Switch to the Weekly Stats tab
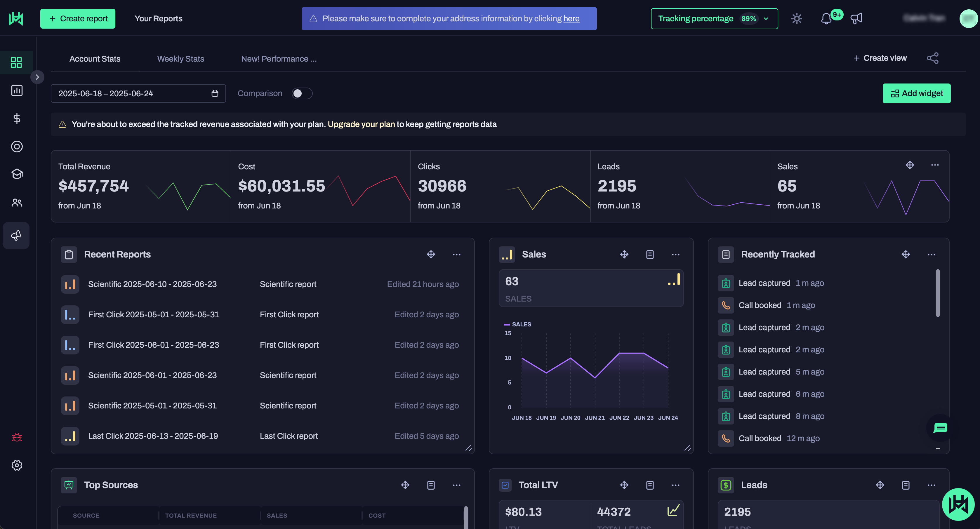The image size is (980, 529). point(181,59)
